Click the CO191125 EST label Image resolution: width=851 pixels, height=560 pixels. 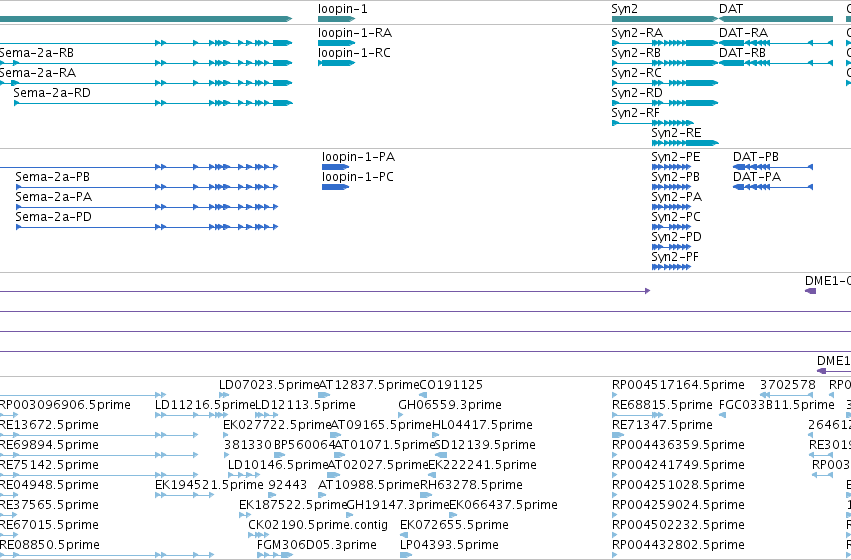pos(452,385)
